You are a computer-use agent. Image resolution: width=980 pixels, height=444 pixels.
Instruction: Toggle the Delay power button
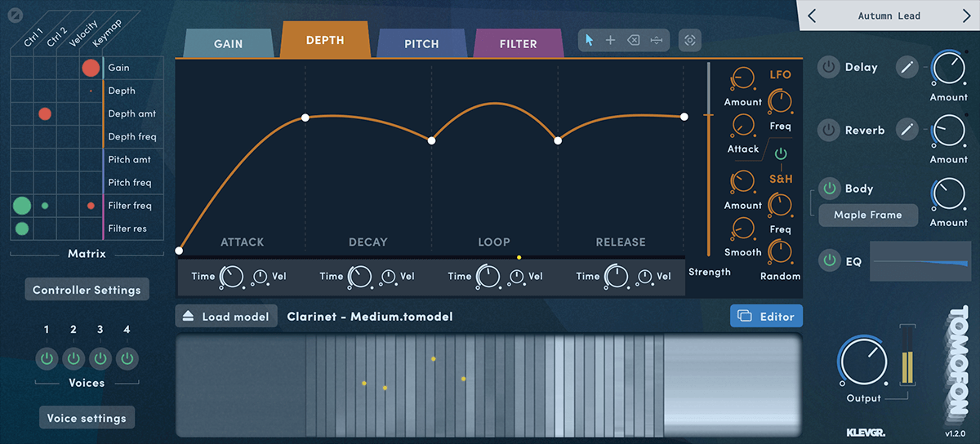[830, 67]
